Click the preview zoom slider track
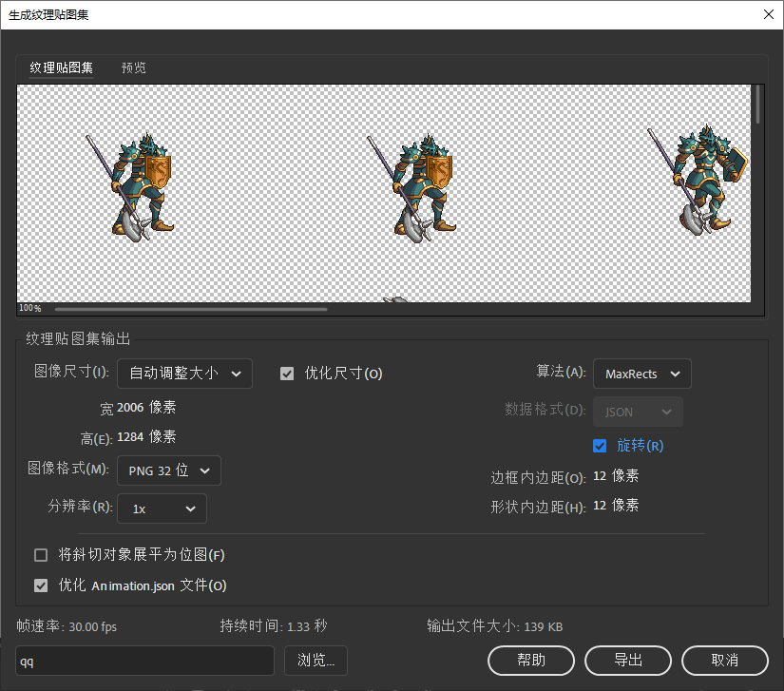 click(190, 309)
